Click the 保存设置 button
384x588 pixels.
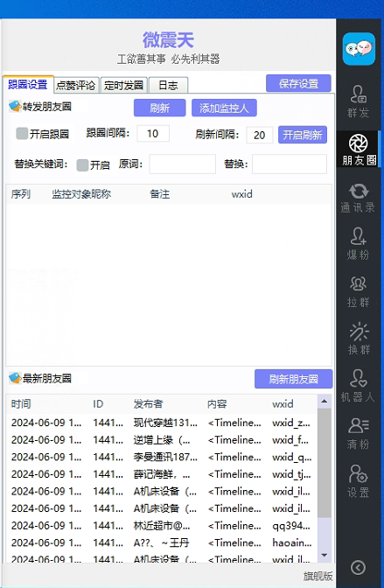[x=298, y=83]
